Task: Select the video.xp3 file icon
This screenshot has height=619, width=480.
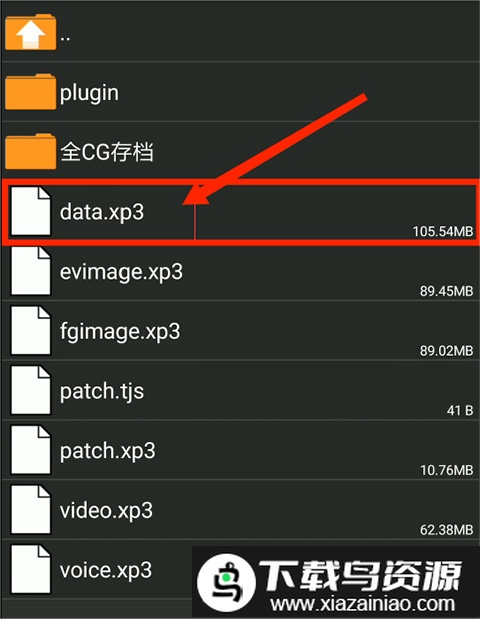Action: [31, 509]
